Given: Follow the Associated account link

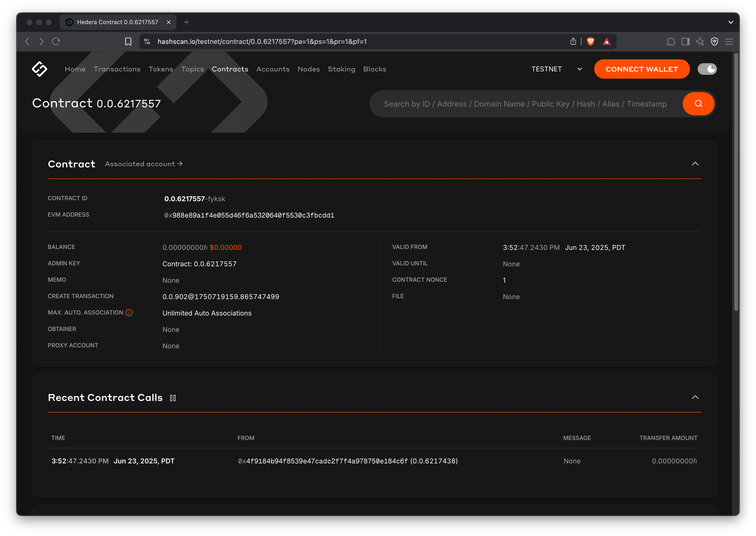Looking at the screenshot, I should point(143,164).
